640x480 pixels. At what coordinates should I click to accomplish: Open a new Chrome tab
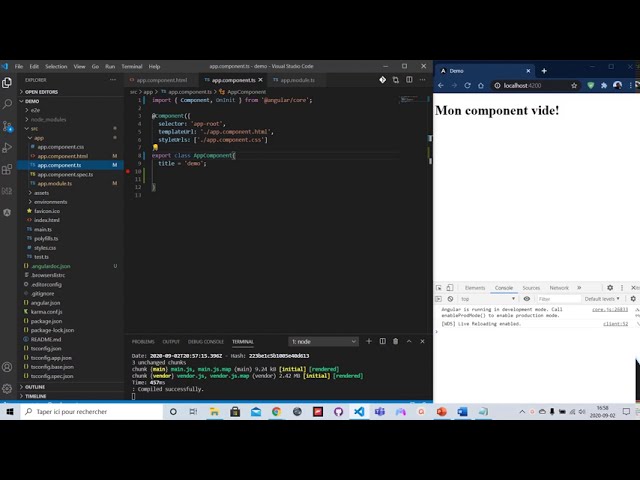coord(544,71)
